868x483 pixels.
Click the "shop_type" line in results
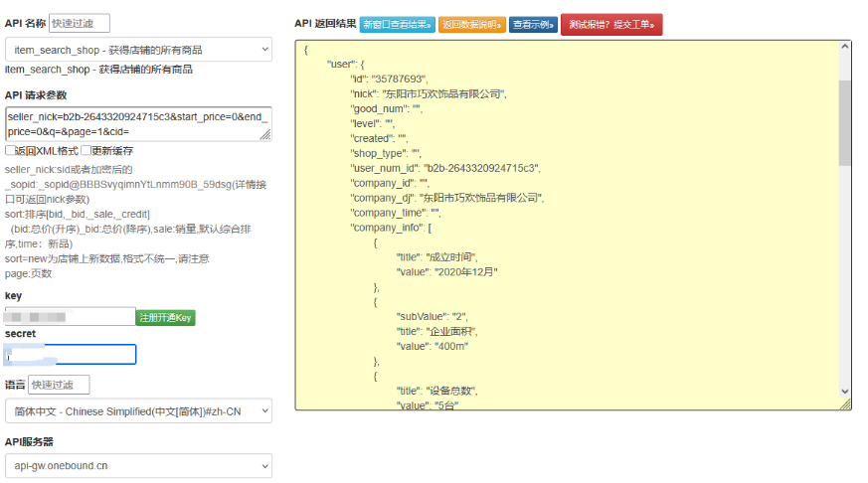pyautogui.click(x=386, y=153)
